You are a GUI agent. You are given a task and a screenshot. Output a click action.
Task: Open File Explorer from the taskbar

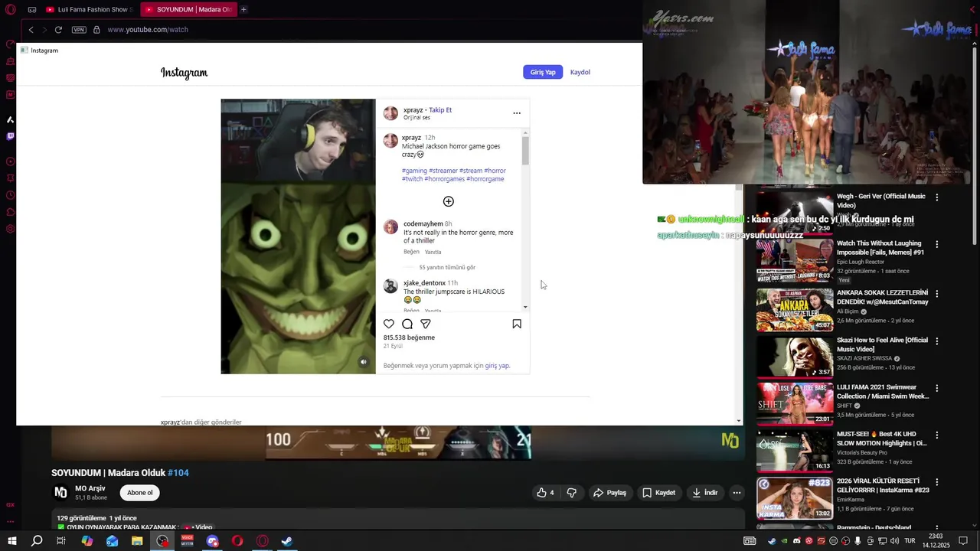click(137, 541)
